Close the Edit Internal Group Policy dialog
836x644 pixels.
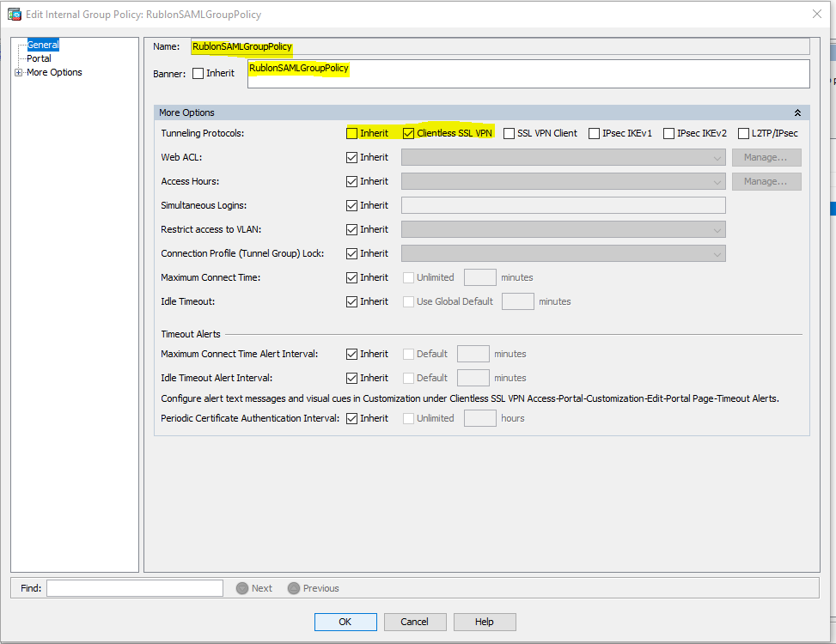815,14
